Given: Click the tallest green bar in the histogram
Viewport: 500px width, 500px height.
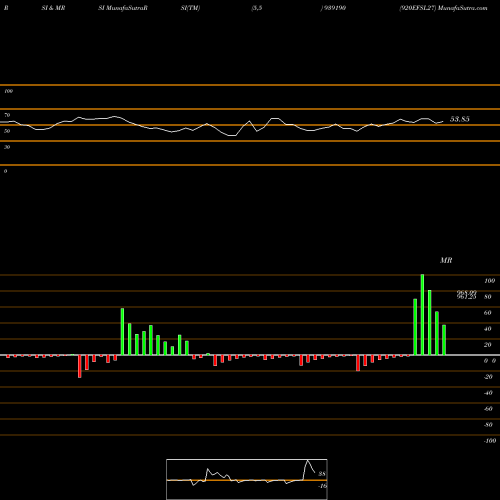Looking at the screenshot, I should pyautogui.click(x=422, y=315).
